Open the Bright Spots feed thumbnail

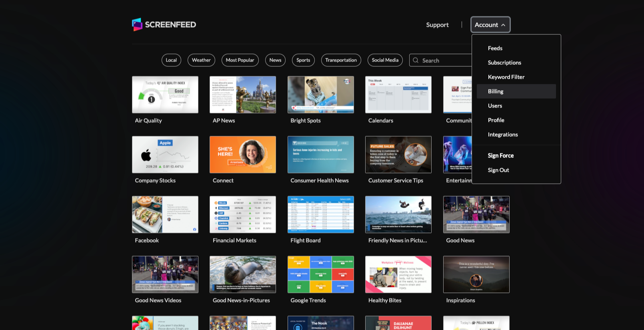pyautogui.click(x=321, y=95)
